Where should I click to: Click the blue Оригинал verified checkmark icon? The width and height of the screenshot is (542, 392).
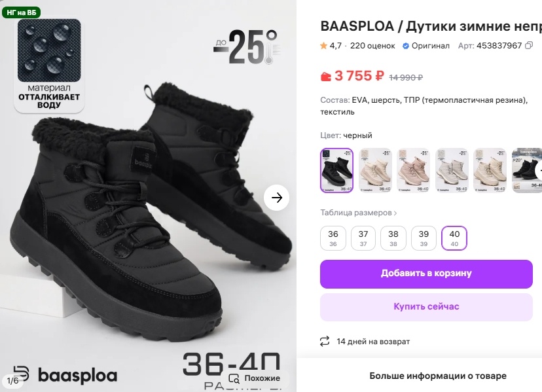406,46
